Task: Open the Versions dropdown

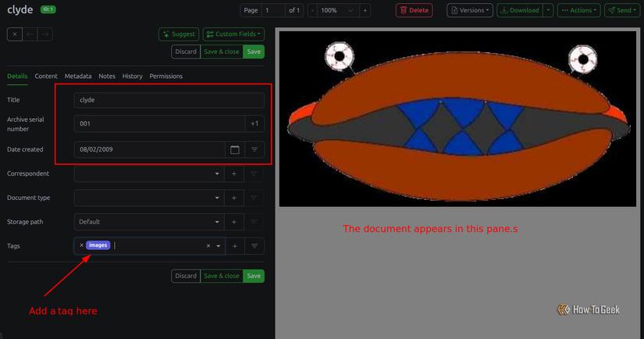Action: tap(469, 10)
